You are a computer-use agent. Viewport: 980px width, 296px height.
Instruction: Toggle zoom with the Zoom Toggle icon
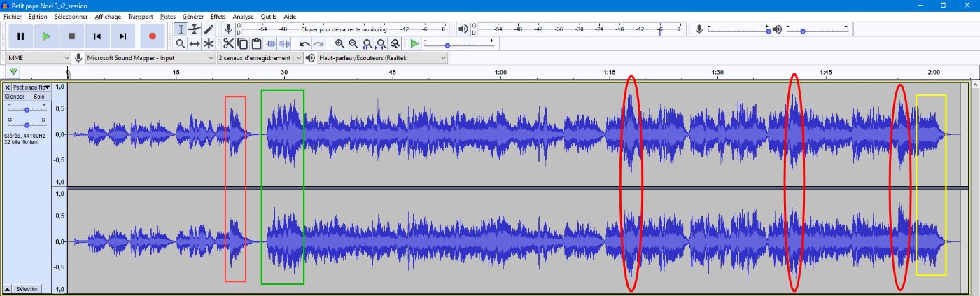point(394,43)
